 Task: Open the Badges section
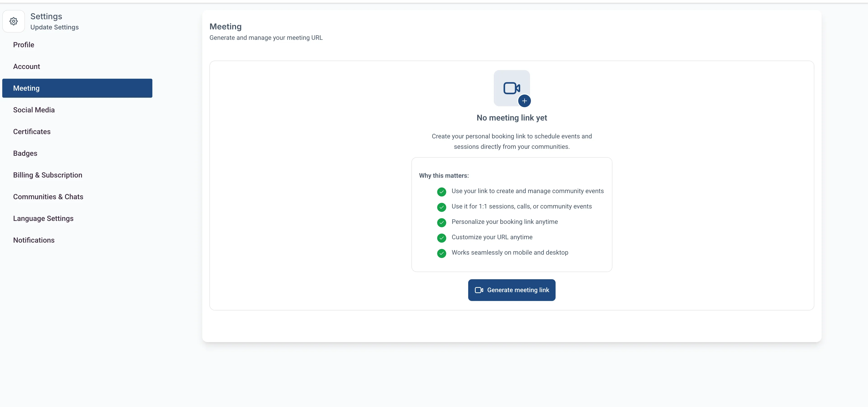(x=25, y=154)
